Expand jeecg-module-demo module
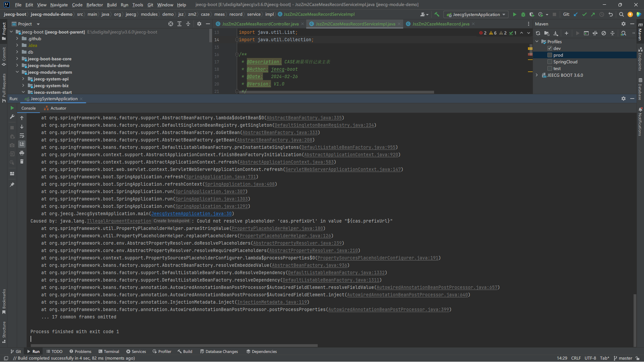 (17, 65)
